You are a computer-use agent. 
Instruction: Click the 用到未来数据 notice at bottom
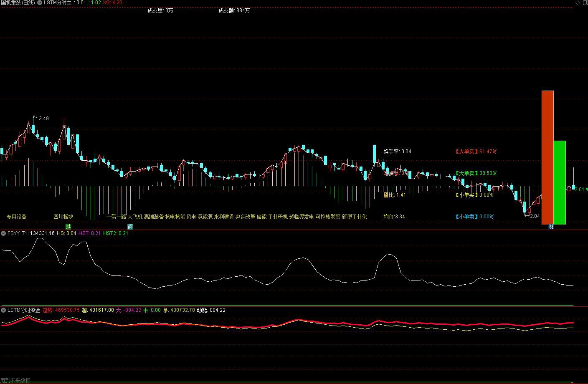click(15, 380)
